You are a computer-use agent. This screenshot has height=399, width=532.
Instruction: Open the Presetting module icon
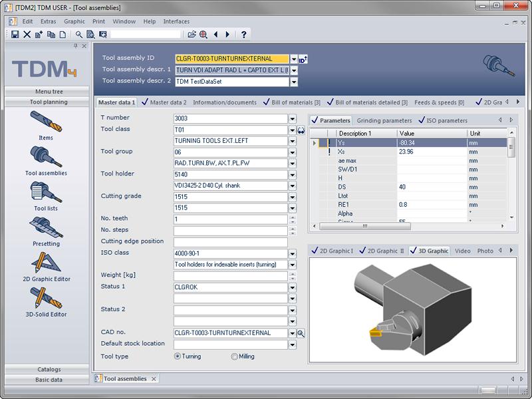point(46,227)
